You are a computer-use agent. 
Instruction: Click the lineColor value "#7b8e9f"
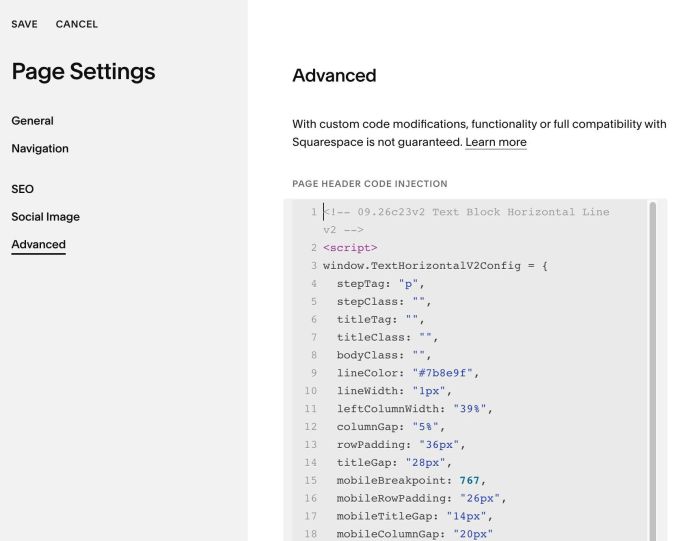(x=442, y=373)
